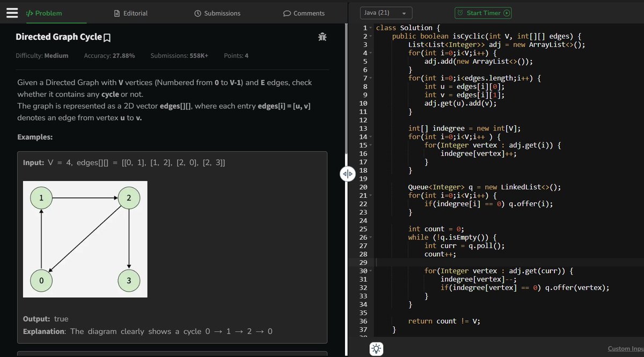Click the 'return count != V;' code line

coord(444,321)
